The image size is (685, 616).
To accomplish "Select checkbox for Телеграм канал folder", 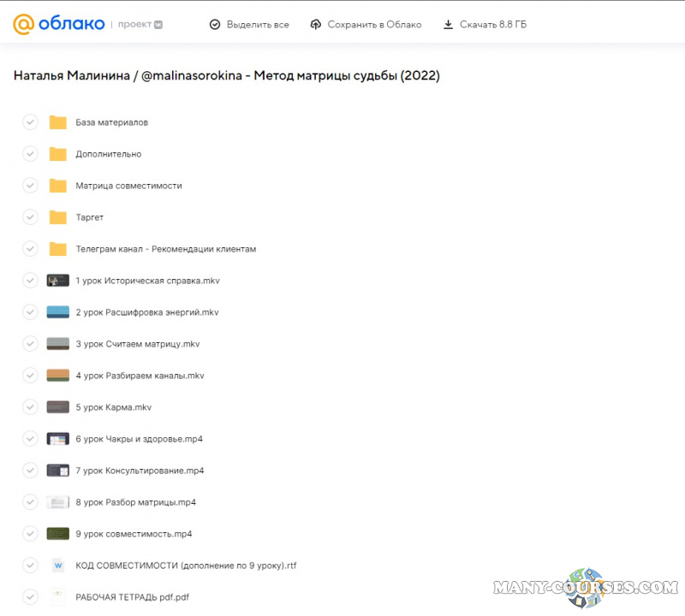I will click(x=30, y=249).
